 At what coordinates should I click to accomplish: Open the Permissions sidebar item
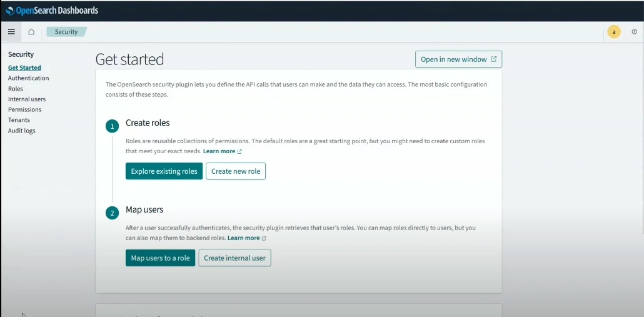tap(24, 109)
